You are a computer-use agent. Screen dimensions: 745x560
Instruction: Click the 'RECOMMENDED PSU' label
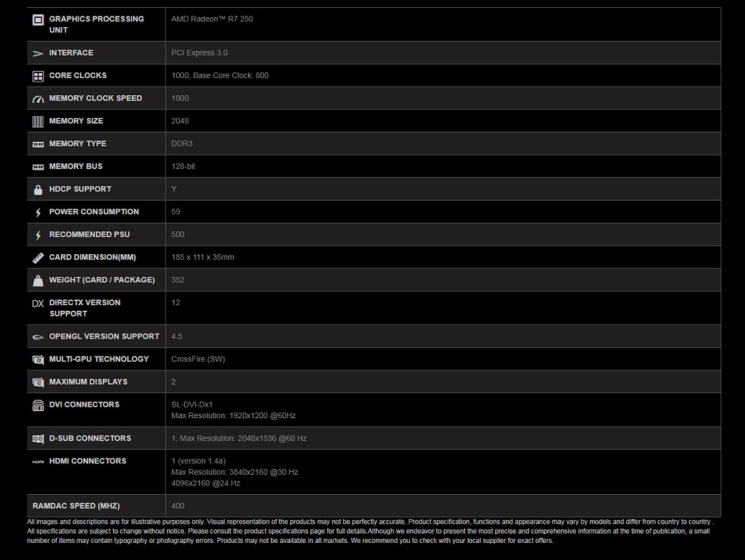[90, 235]
